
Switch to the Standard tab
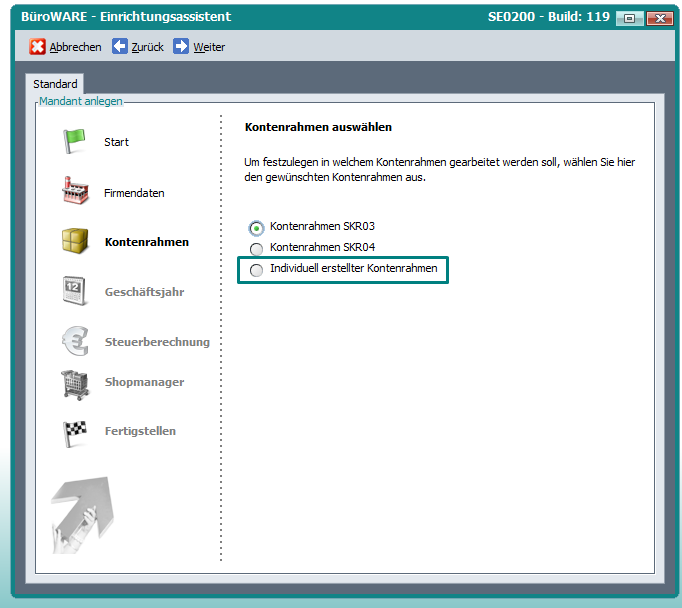click(55, 84)
